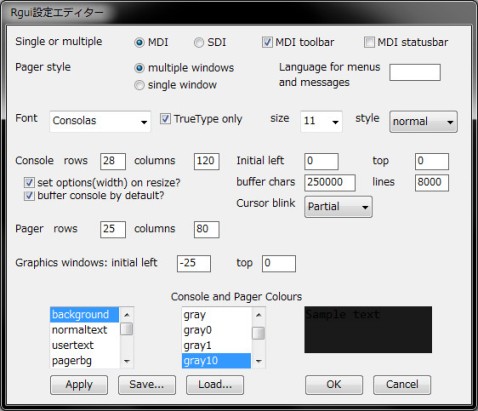Click the Graphics windows top field
The image size is (478, 411).
pyautogui.click(x=279, y=264)
